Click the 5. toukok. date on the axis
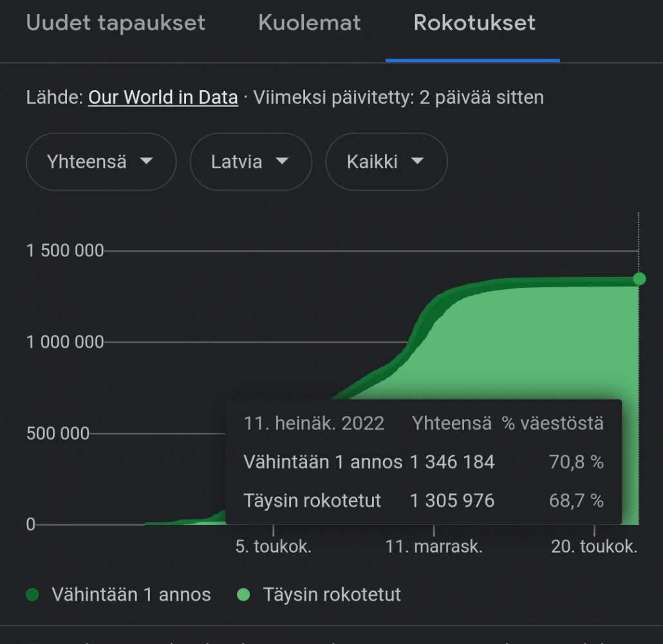Image resolution: width=663 pixels, height=644 pixels. [x=274, y=547]
